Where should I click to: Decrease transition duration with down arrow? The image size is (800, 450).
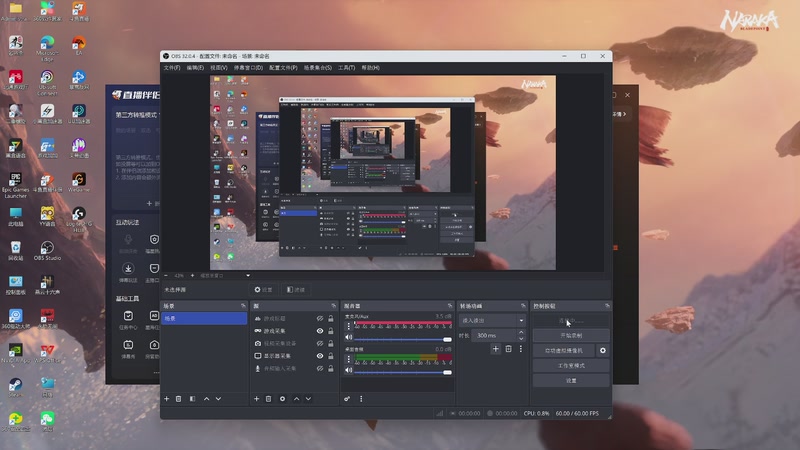click(521, 338)
